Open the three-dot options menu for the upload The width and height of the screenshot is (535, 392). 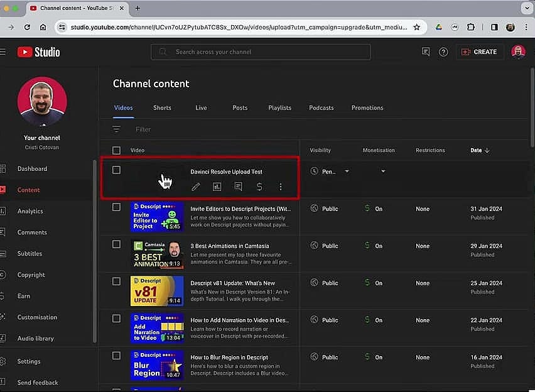click(x=280, y=187)
